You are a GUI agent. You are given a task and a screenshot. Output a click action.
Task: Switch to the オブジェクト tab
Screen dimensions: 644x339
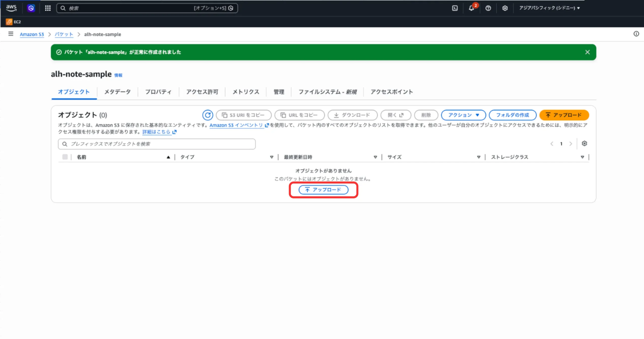(x=74, y=92)
